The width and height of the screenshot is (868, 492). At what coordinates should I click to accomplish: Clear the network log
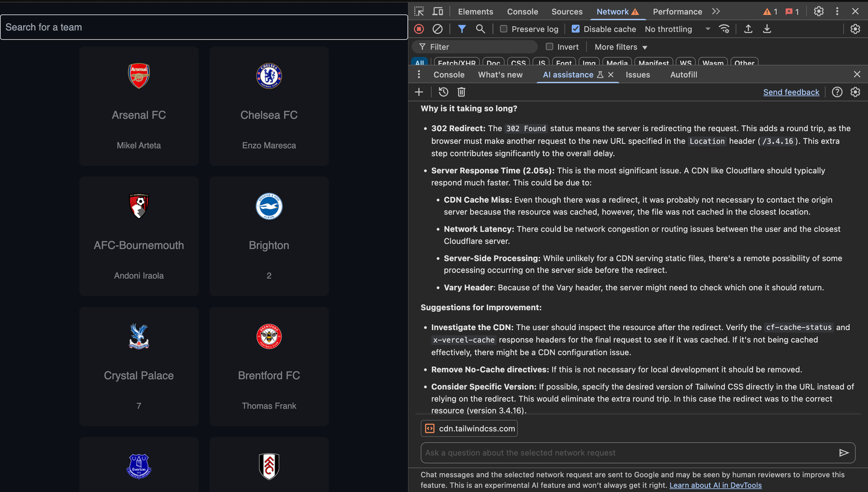437,29
